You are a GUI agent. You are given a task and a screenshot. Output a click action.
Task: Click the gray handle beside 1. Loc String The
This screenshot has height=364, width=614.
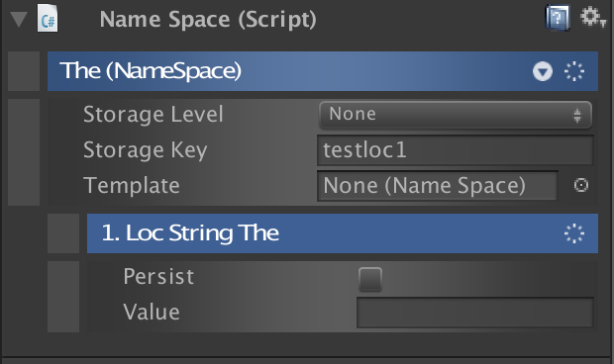63,233
